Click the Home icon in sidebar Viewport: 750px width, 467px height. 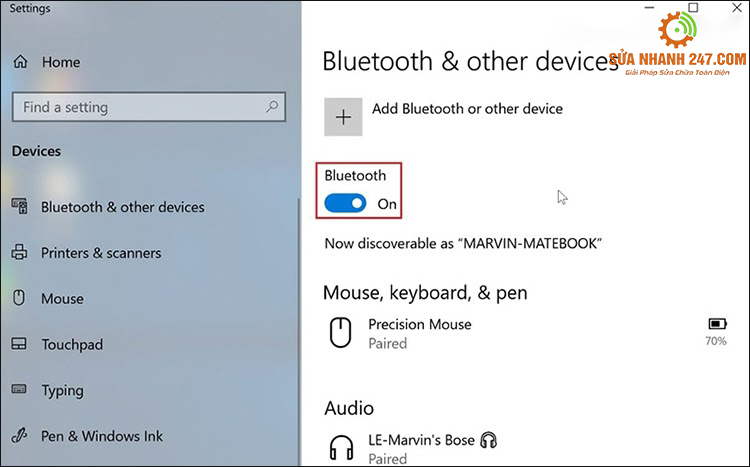(20, 62)
